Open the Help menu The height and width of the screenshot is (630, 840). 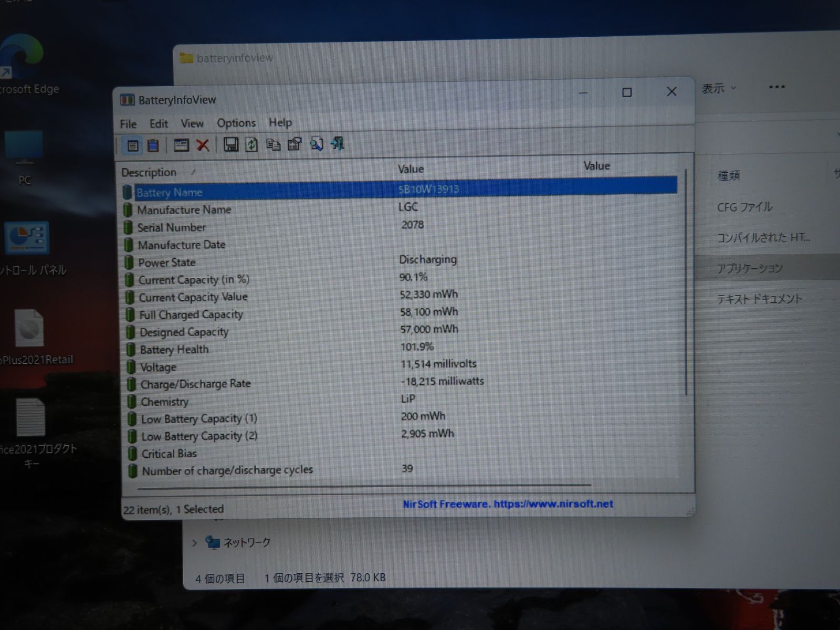pos(280,122)
